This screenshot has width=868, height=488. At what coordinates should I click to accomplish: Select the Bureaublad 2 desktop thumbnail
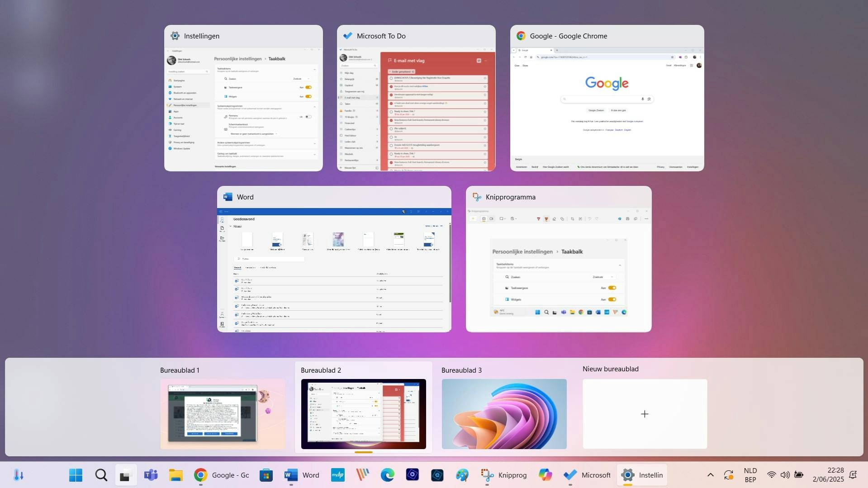click(x=364, y=414)
